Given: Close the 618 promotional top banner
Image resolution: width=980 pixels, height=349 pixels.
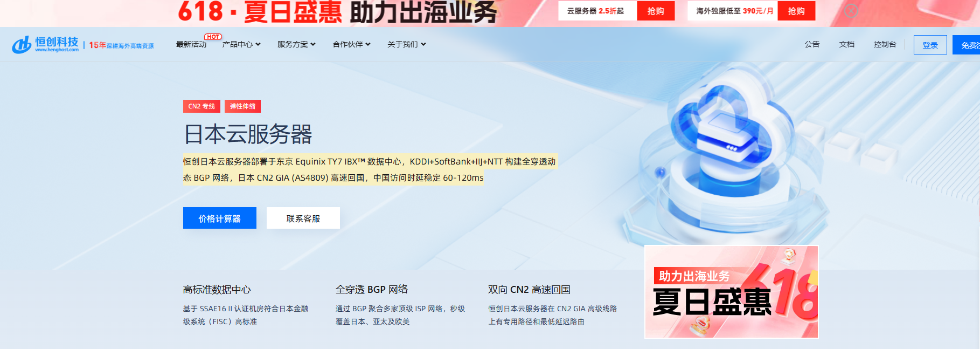Looking at the screenshot, I should click(851, 10).
